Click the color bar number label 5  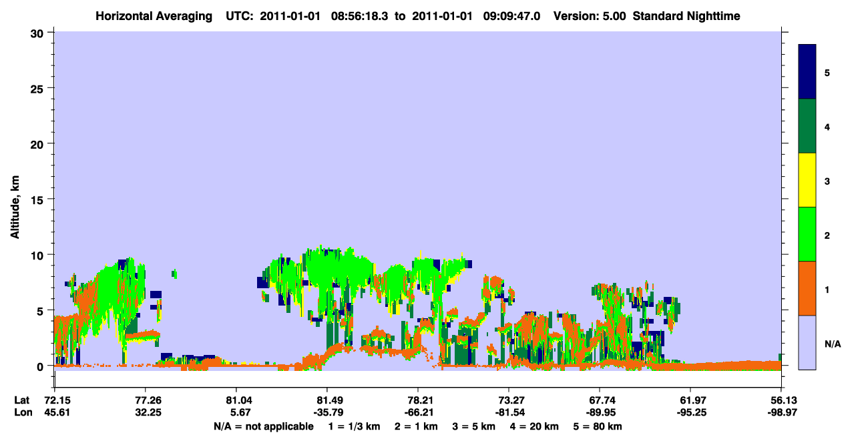pos(827,72)
